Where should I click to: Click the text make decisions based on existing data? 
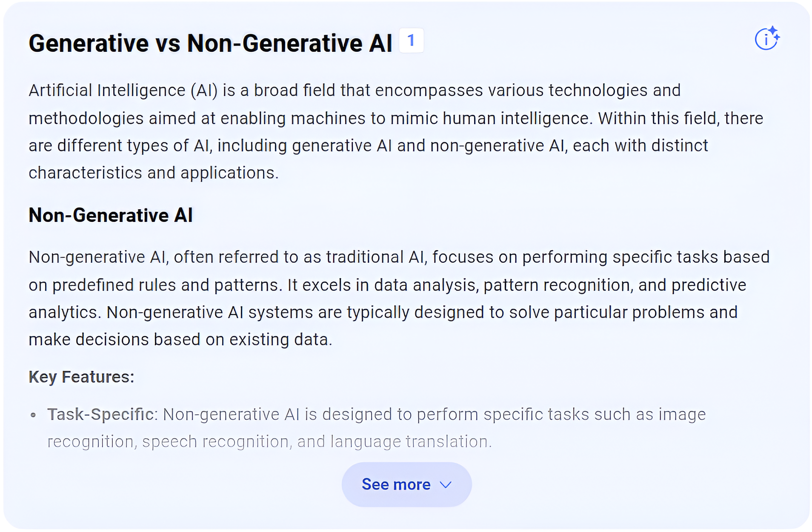tap(180, 340)
